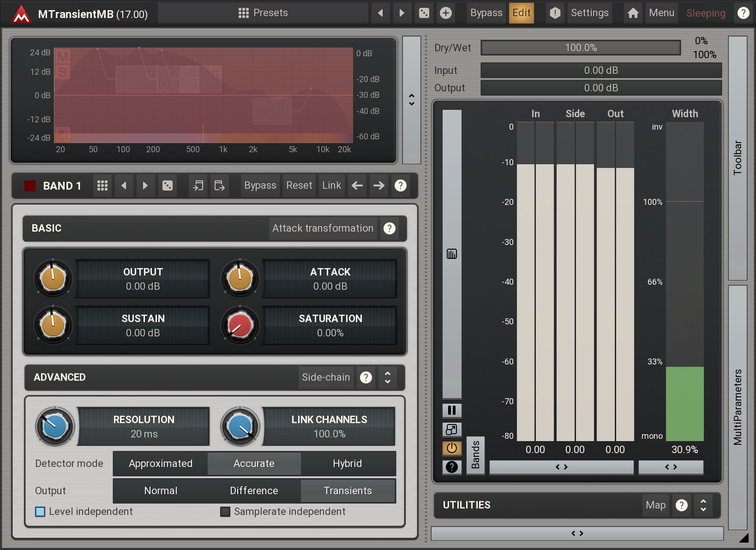Viewport: 756px width, 550px height.
Task: Open the Presets dropdown
Action: coord(263,13)
